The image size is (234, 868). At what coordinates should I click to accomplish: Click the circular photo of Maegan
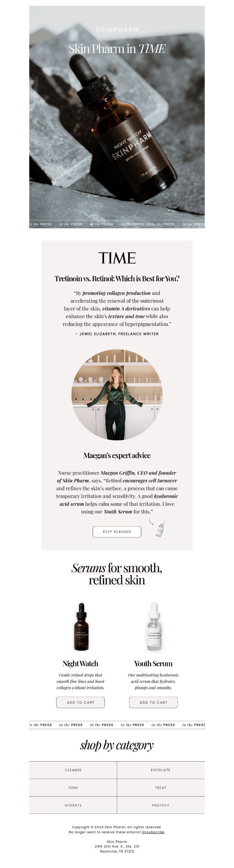click(x=117, y=395)
